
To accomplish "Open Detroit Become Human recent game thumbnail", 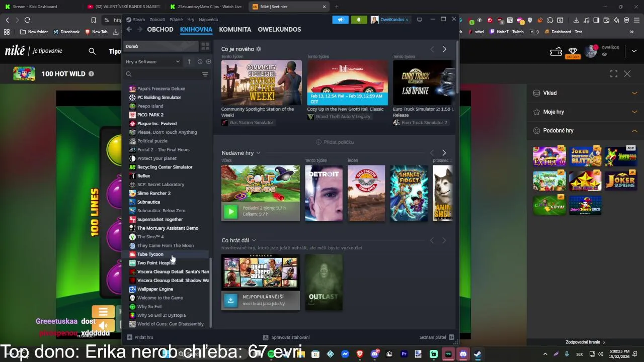I will [x=324, y=193].
